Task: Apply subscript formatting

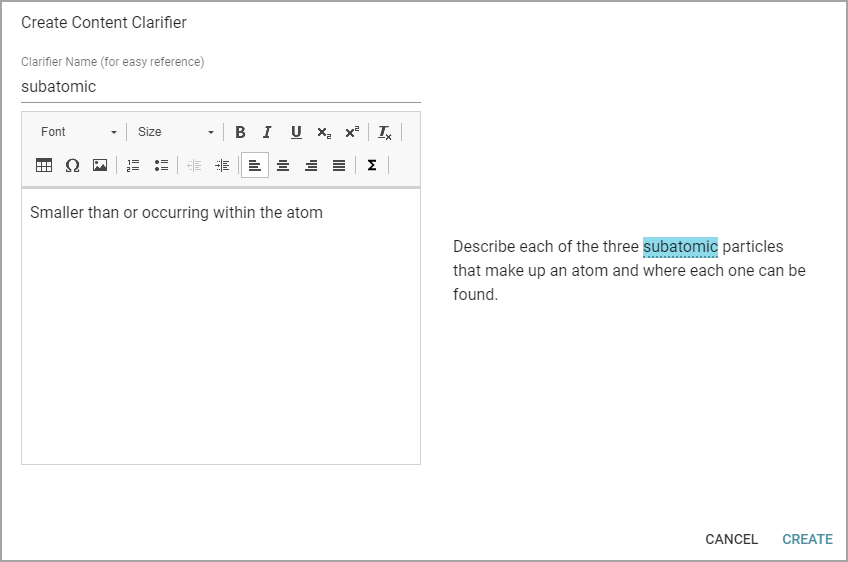Action: (x=324, y=132)
